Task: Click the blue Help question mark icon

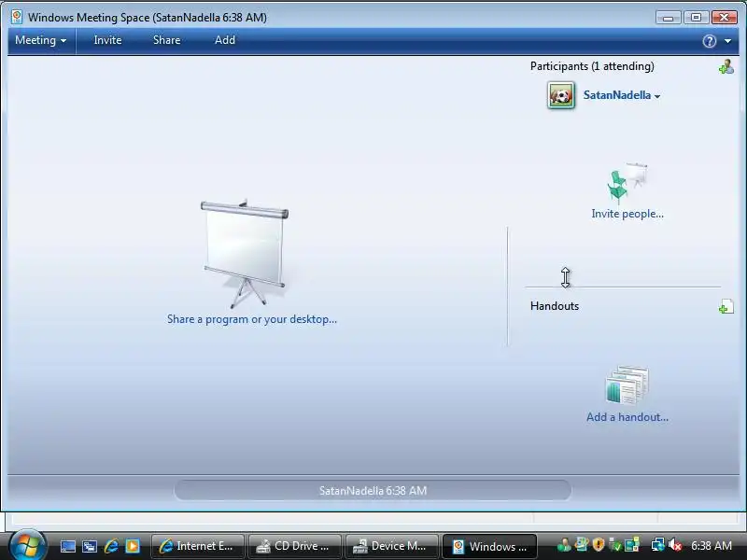Action: point(710,41)
